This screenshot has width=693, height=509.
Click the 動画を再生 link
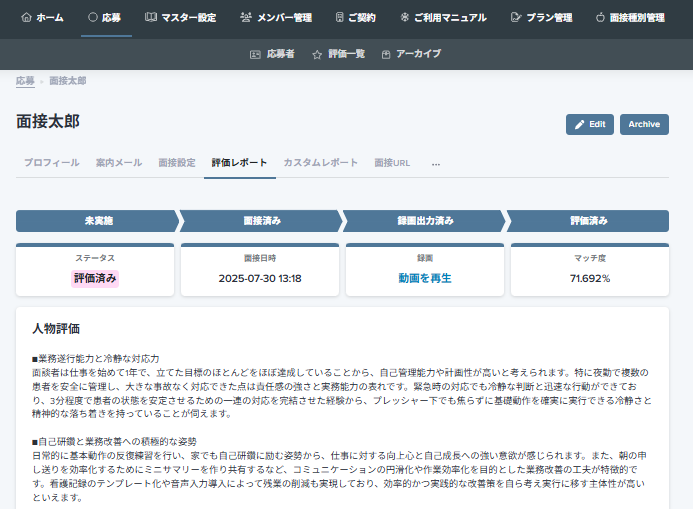425,278
